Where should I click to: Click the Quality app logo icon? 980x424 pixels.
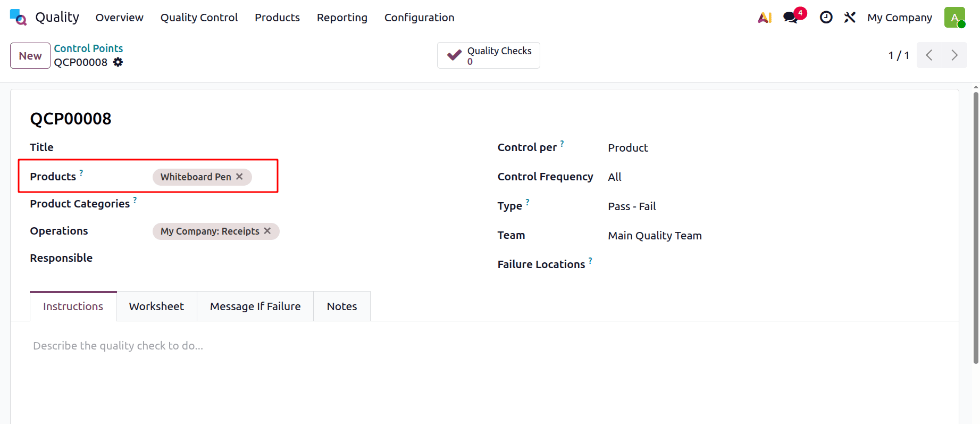tap(18, 18)
